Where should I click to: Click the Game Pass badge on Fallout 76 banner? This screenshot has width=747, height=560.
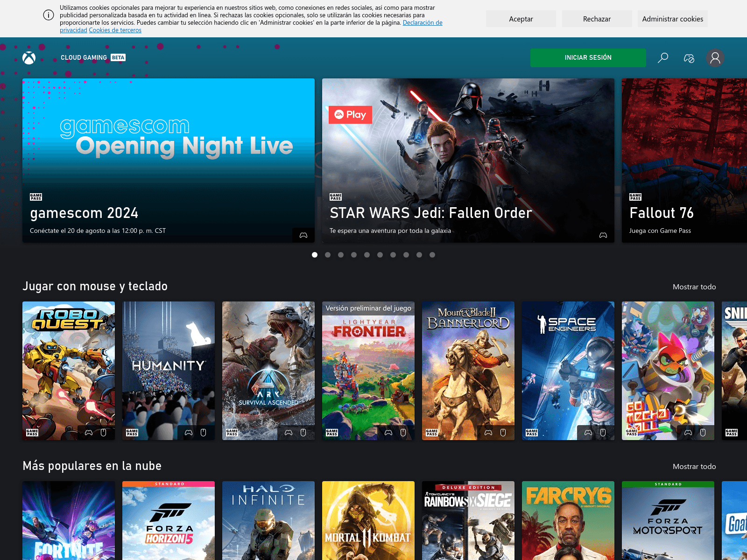pos(635,197)
